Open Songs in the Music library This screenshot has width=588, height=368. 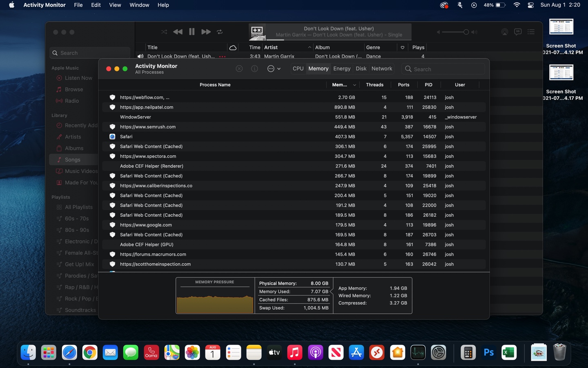pos(73,159)
